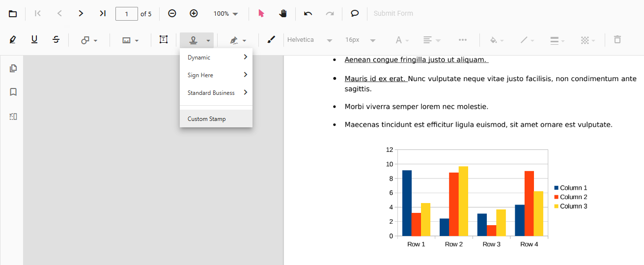
Task: Jump to the last page
Action: tap(102, 14)
